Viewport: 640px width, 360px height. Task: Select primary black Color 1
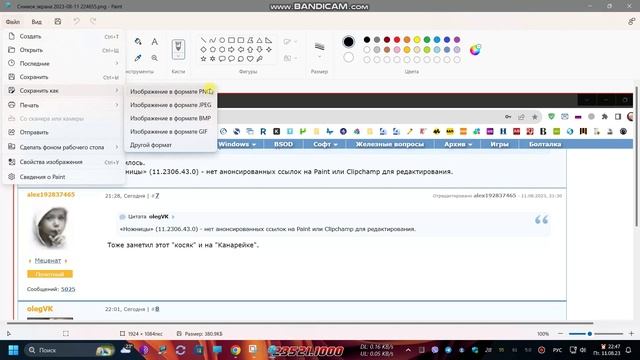[x=348, y=42]
